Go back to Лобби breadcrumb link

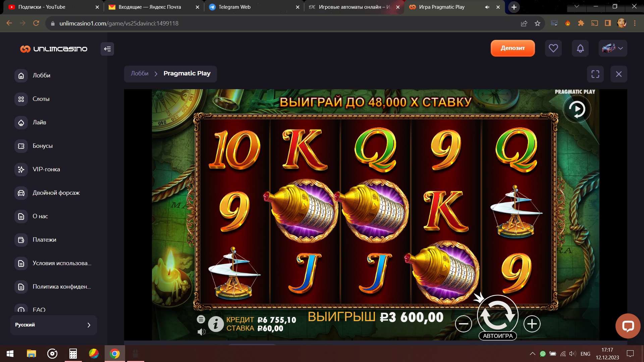(x=140, y=73)
